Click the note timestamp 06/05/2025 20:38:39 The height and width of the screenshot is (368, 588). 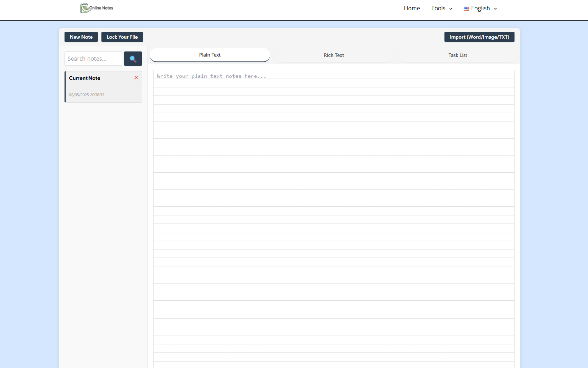[x=87, y=95]
